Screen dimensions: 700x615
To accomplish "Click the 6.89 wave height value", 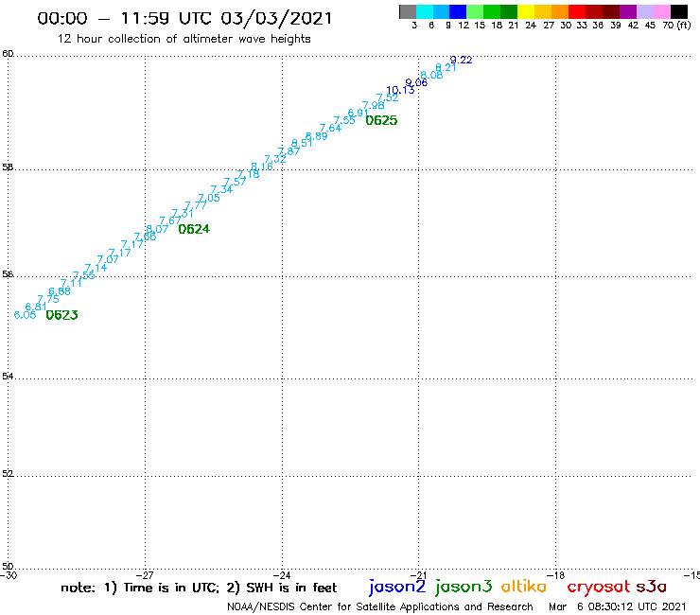I will (317, 136).
